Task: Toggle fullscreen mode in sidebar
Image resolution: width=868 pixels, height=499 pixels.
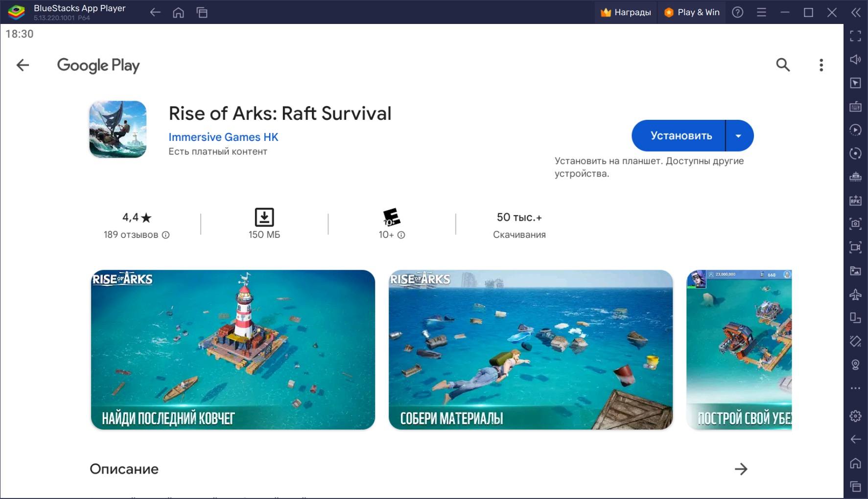Action: coord(855,36)
